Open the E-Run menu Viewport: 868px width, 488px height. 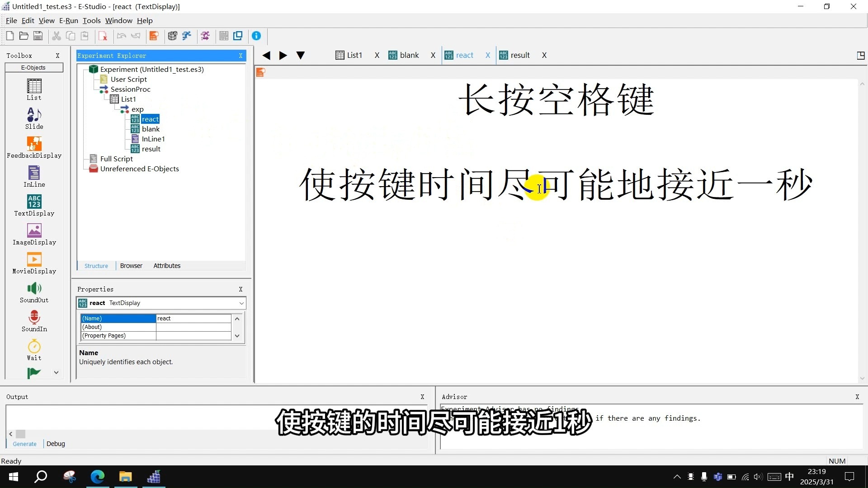coord(68,20)
